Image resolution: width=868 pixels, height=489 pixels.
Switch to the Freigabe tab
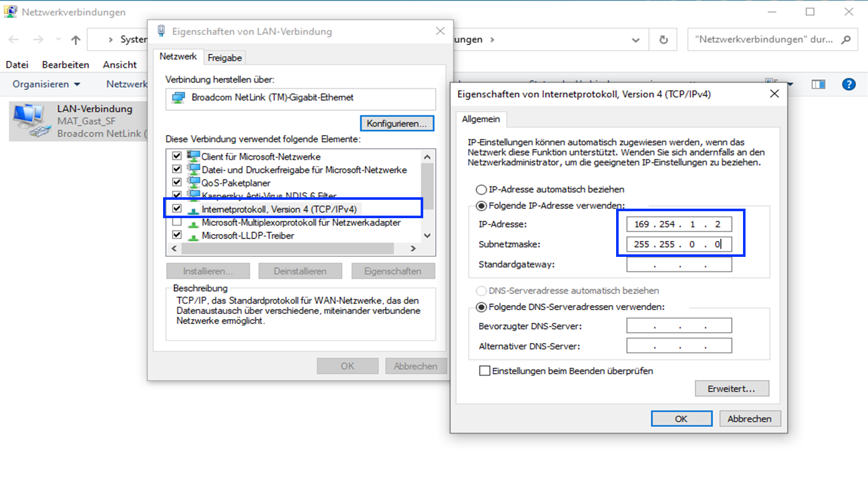(x=225, y=58)
